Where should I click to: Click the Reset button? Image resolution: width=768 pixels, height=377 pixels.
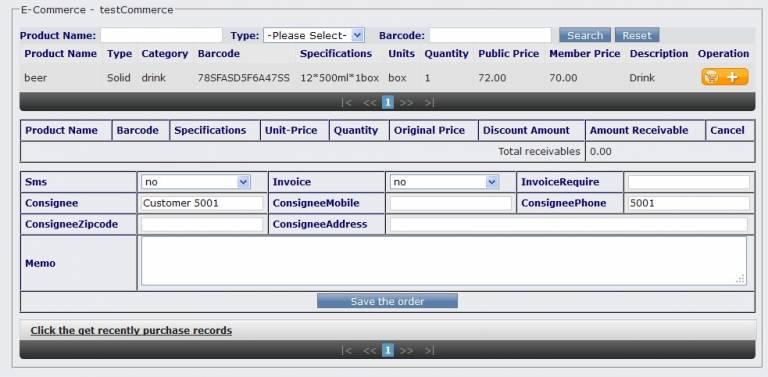[x=637, y=35]
